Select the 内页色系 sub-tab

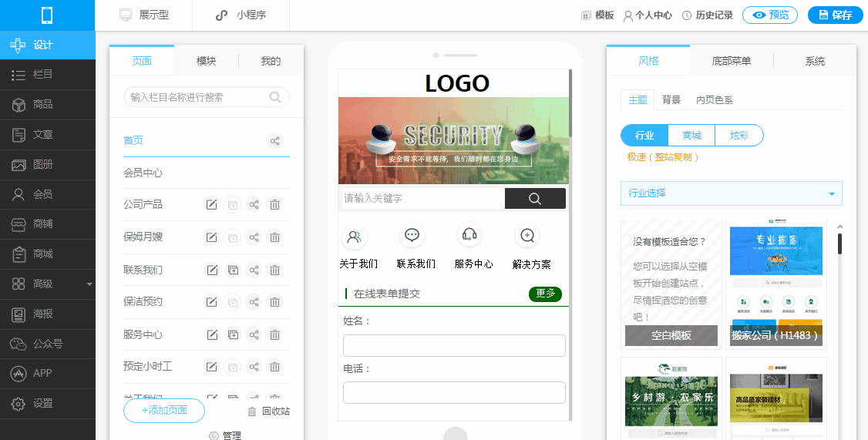point(714,99)
